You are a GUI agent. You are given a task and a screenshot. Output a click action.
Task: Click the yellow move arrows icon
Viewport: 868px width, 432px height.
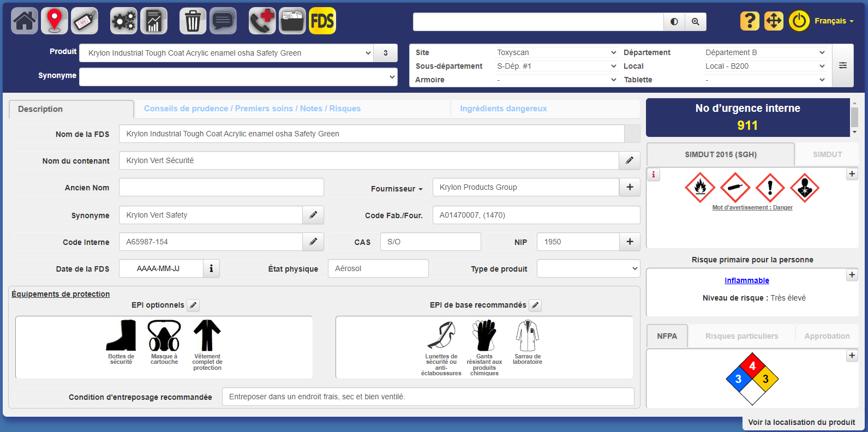pos(774,21)
